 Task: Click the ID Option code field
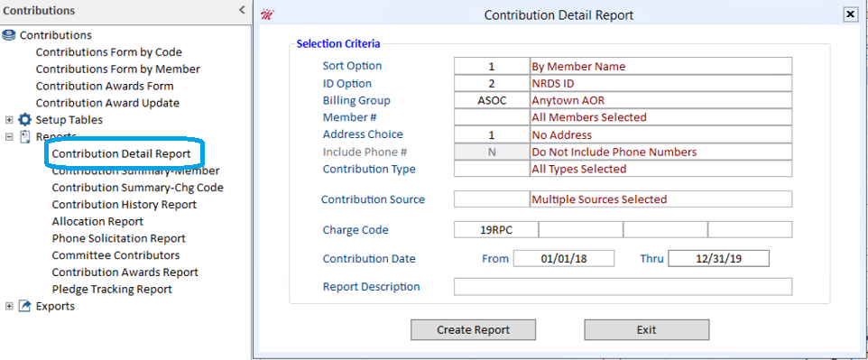tap(492, 84)
